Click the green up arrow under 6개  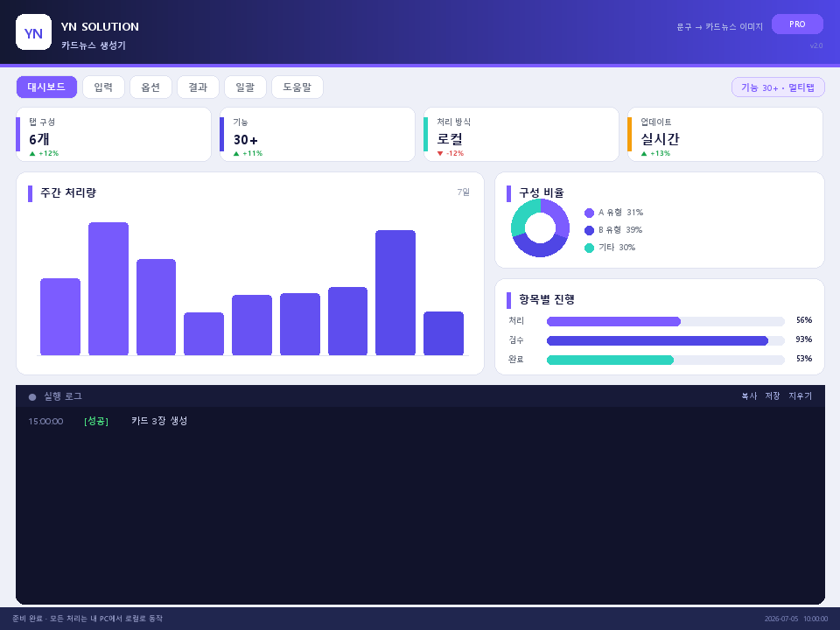[x=32, y=154]
